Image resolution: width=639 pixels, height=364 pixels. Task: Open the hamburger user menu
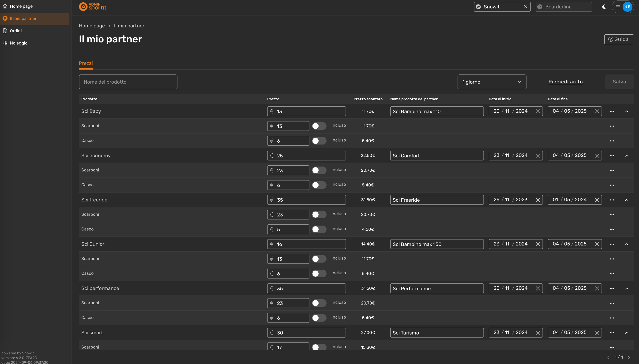click(618, 7)
